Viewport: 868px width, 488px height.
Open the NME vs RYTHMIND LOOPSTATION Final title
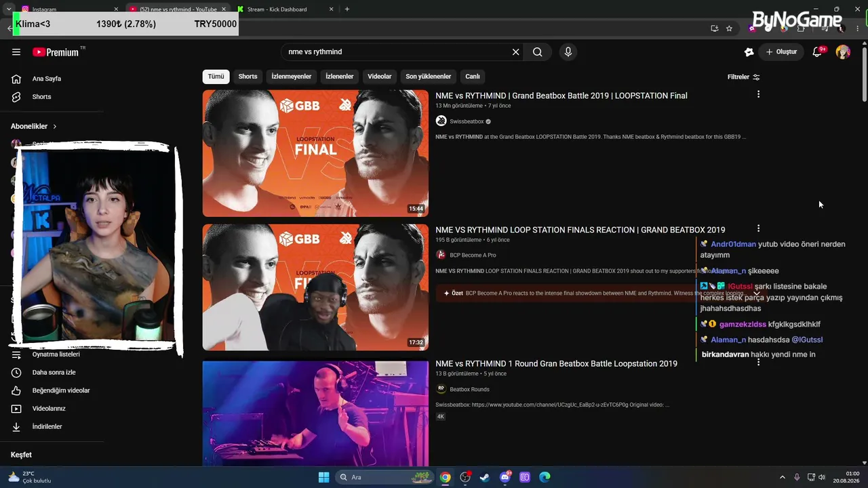[x=561, y=96]
